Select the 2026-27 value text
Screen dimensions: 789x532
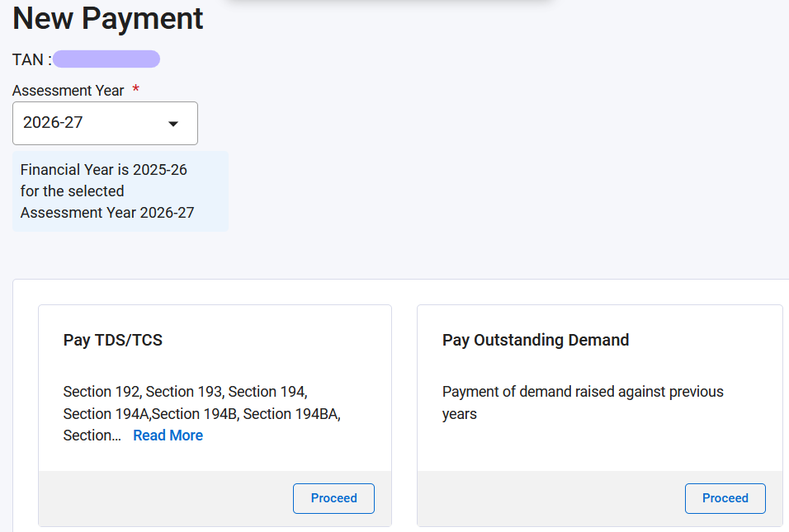(53, 123)
